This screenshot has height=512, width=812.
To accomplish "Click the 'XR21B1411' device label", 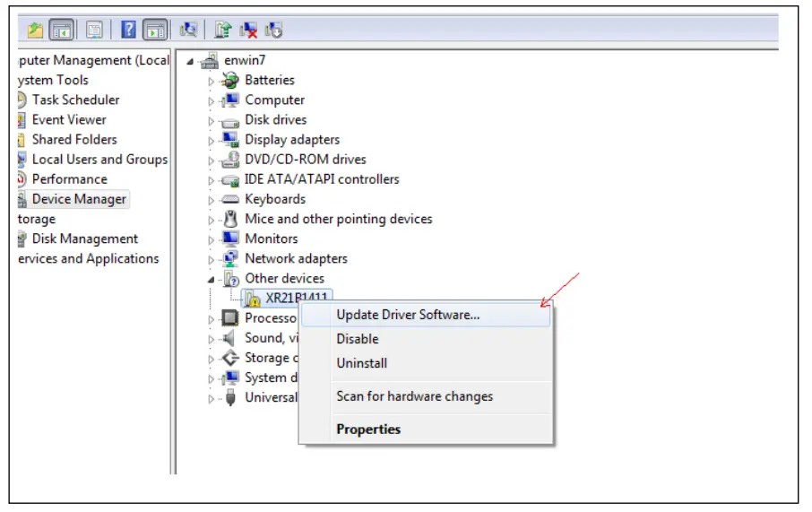I will [297, 298].
